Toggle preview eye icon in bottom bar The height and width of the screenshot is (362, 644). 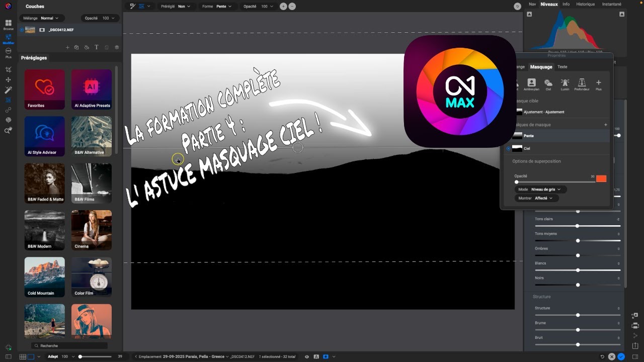(x=306, y=356)
